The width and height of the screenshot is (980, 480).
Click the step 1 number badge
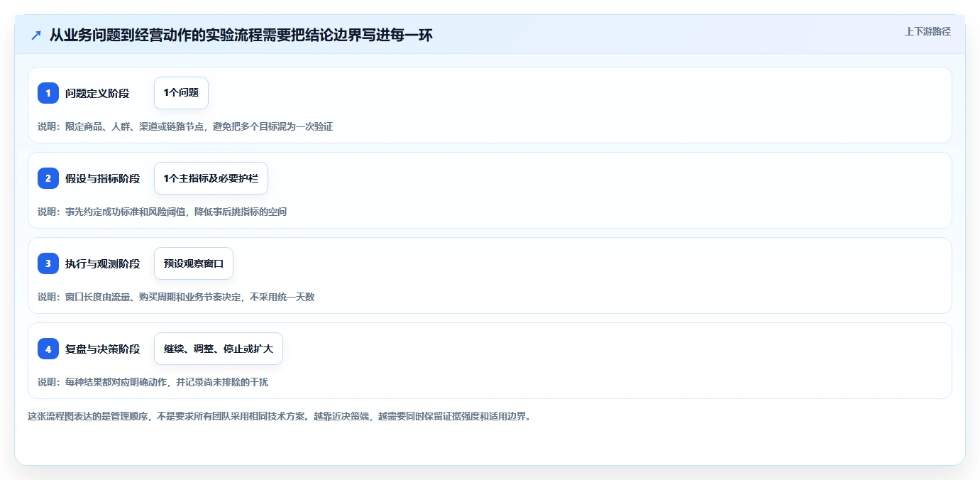48,93
